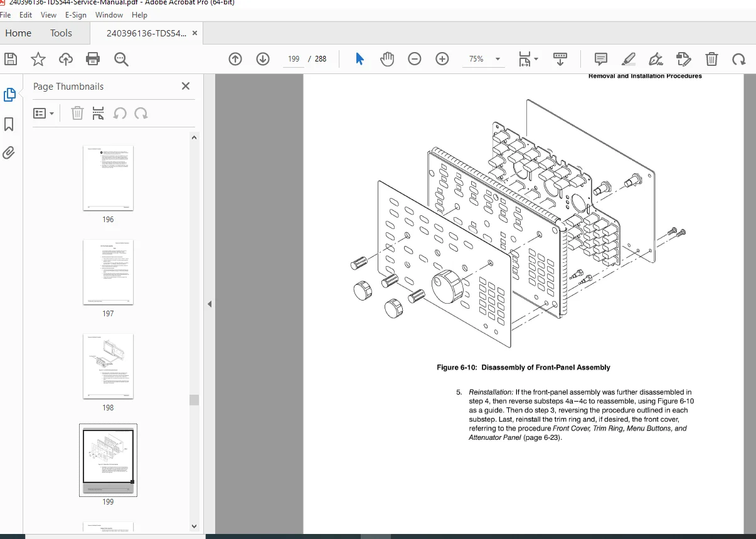Open the Bookmarks sidebar panel

(9, 124)
